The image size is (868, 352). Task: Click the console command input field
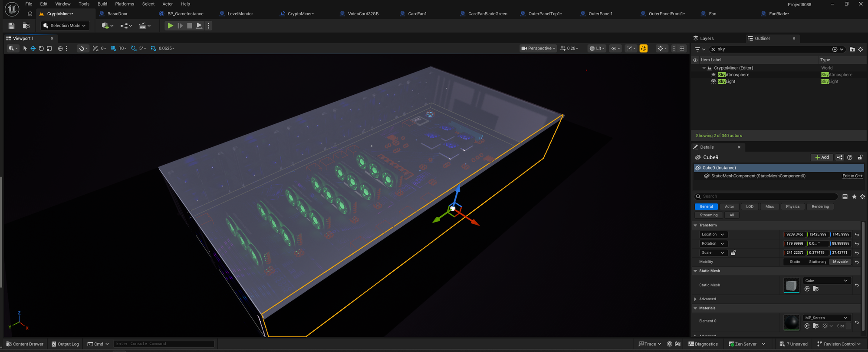164,344
